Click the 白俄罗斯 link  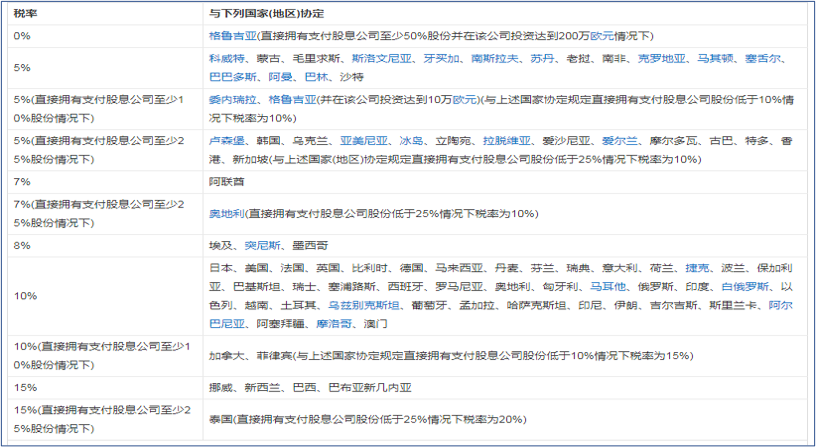tap(745, 287)
